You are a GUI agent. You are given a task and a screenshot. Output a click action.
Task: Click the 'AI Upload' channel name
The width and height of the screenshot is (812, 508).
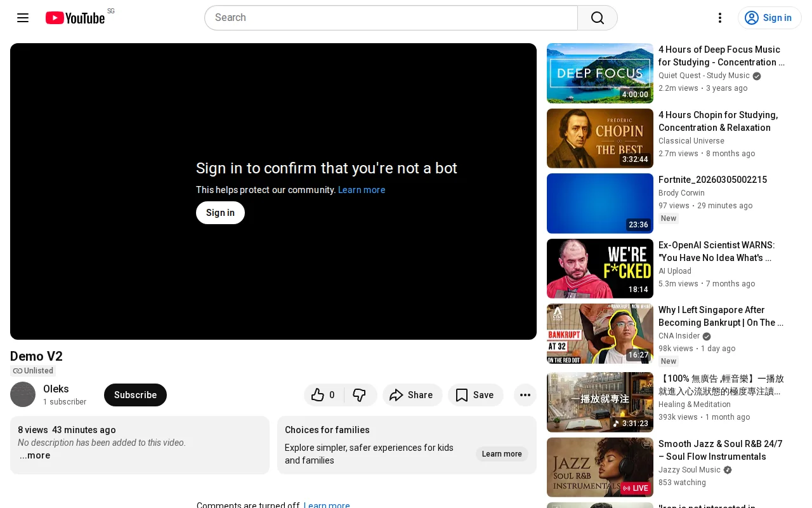[x=675, y=271]
